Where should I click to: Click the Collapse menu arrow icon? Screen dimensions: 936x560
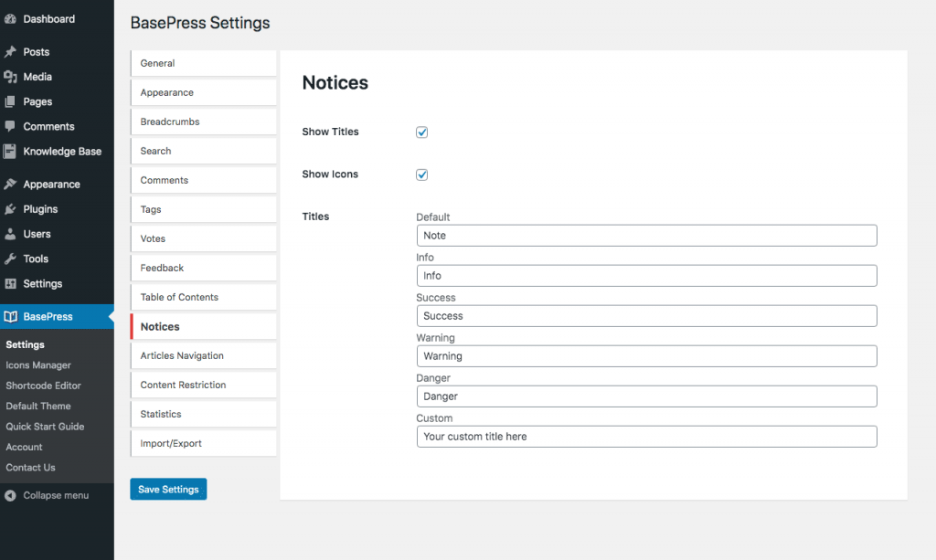[10, 495]
